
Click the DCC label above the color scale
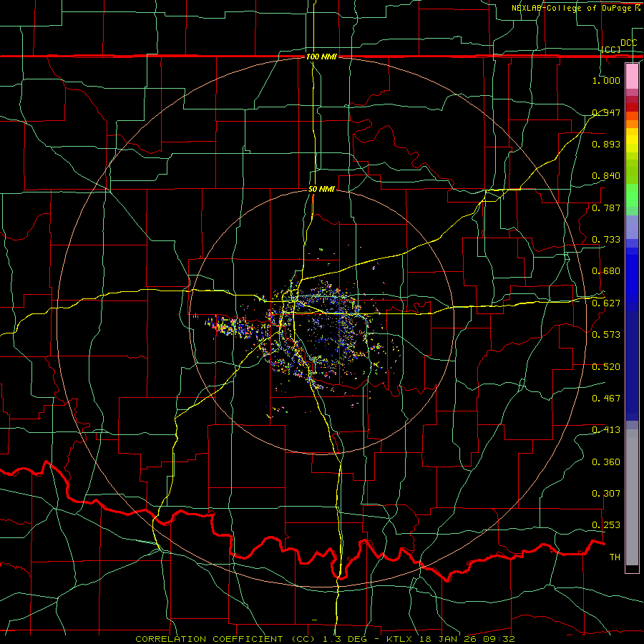point(628,43)
